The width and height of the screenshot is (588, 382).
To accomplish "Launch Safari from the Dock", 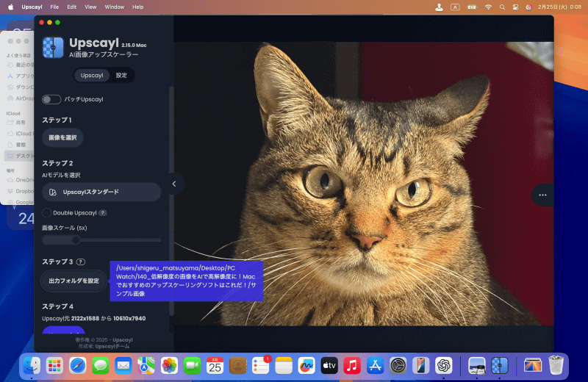I will point(78,366).
